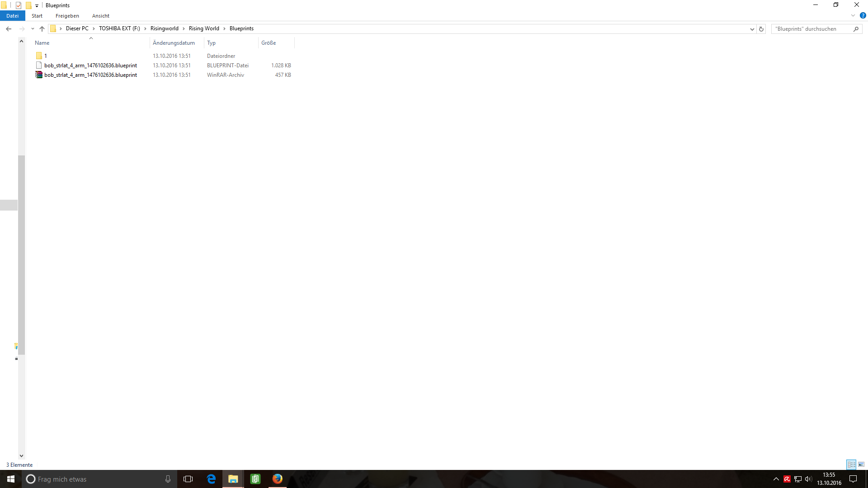Show hidden system tray icons
The height and width of the screenshot is (488, 868).
tap(776, 479)
